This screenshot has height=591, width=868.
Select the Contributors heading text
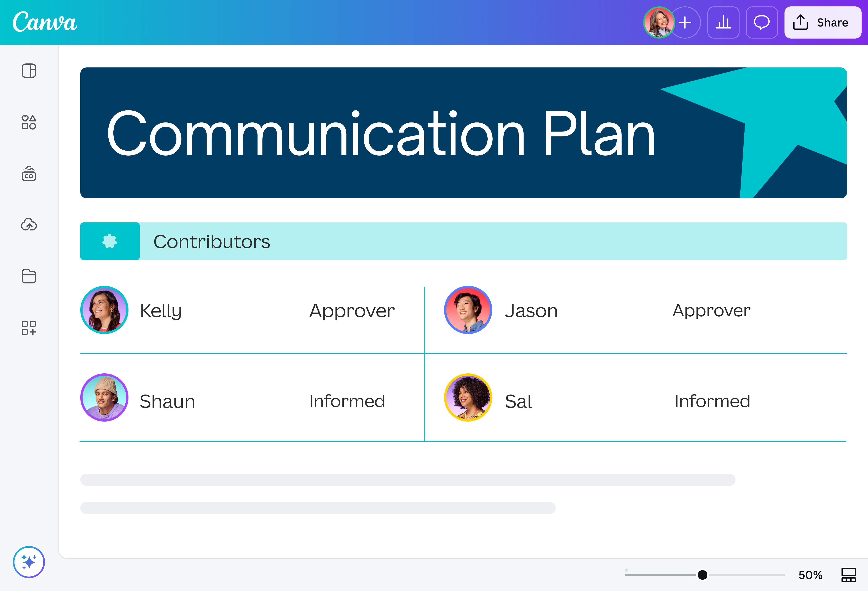(x=212, y=242)
